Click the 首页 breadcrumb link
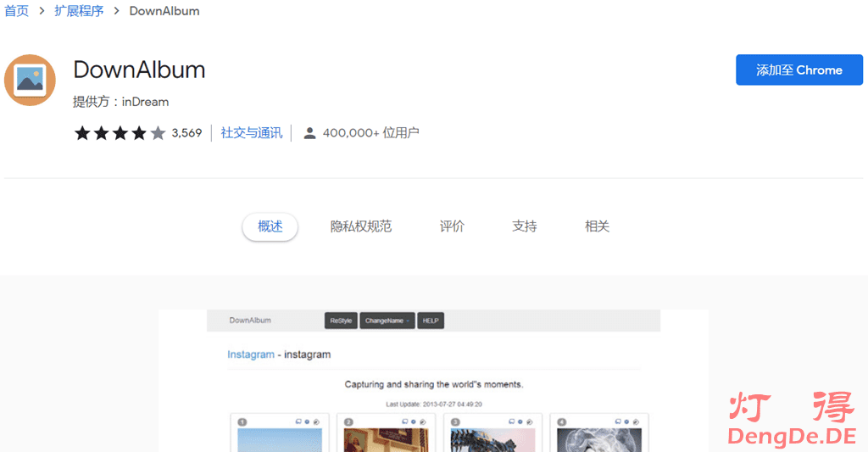The image size is (868, 452). pyautogui.click(x=16, y=12)
